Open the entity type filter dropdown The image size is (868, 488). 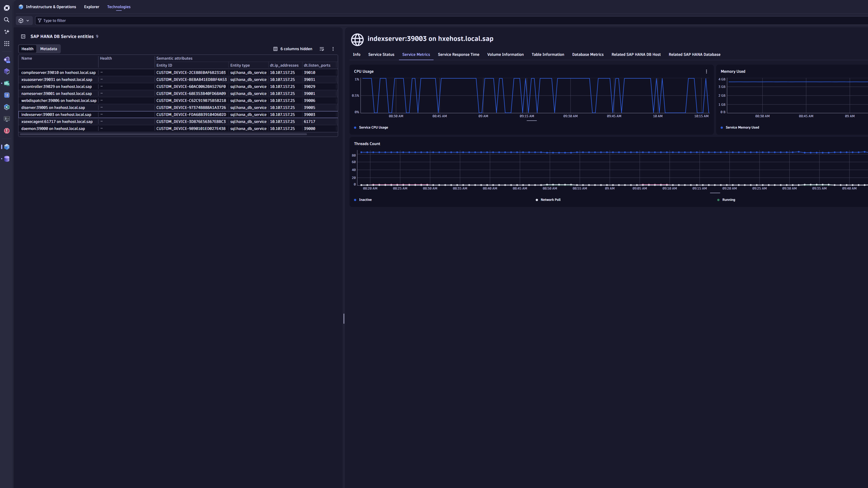point(24,21)
